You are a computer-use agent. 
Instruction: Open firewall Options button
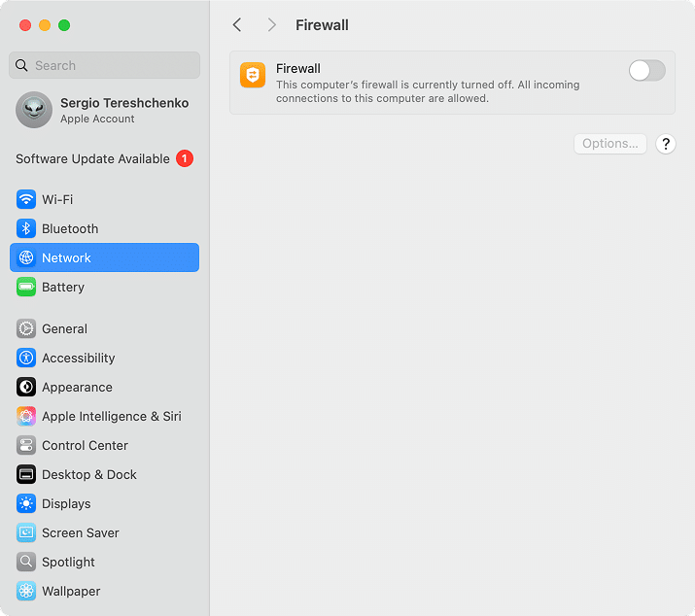click(x=609, y=144)
